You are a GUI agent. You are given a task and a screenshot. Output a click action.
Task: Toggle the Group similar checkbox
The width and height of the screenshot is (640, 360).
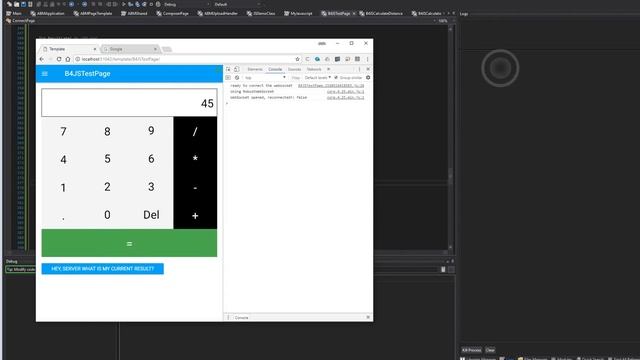(x=336, y=78)
